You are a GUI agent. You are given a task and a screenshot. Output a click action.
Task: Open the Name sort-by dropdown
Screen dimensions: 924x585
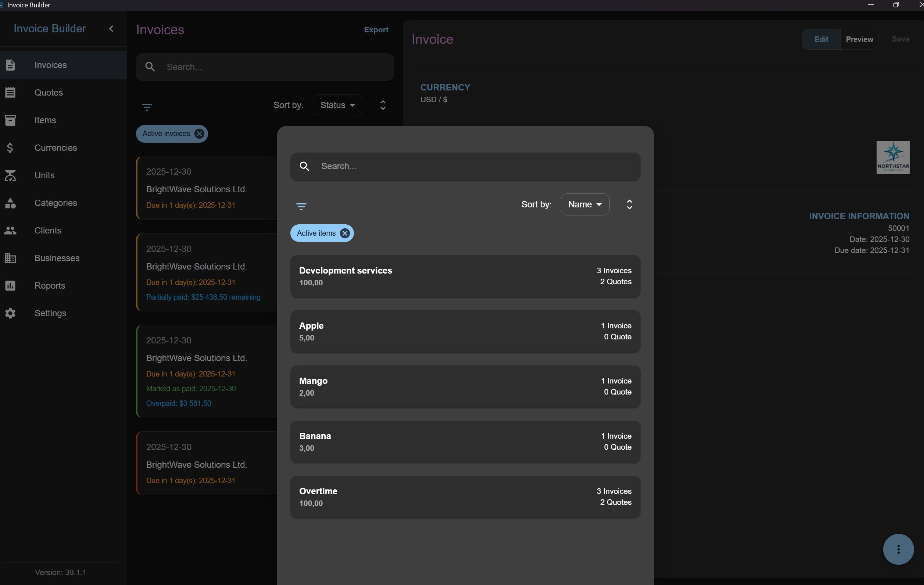[585, 204]
